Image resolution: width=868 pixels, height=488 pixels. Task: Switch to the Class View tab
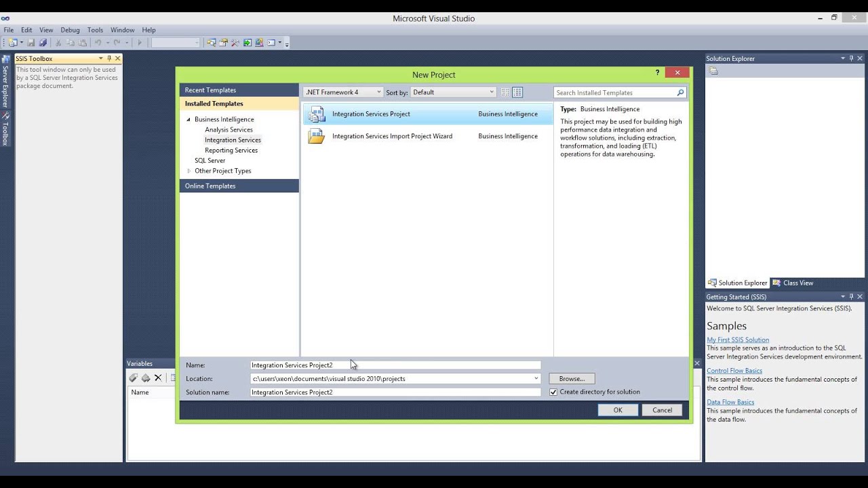[x=793, y=283]
